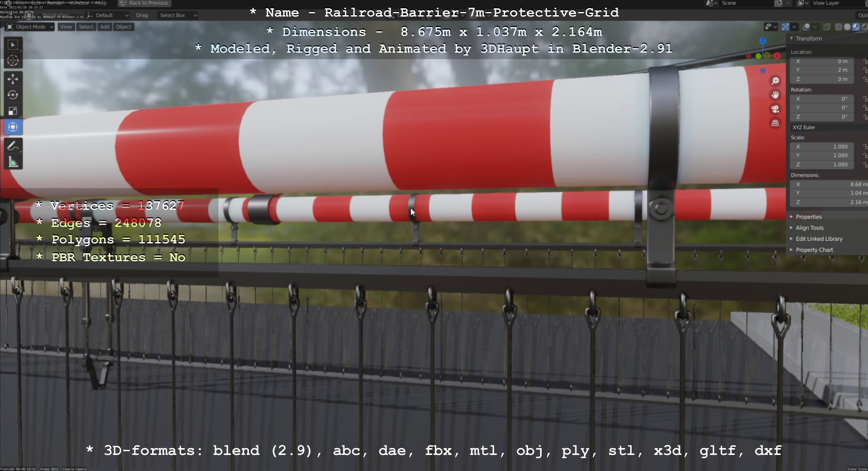Open the Object menu

[x=123, y=27]
